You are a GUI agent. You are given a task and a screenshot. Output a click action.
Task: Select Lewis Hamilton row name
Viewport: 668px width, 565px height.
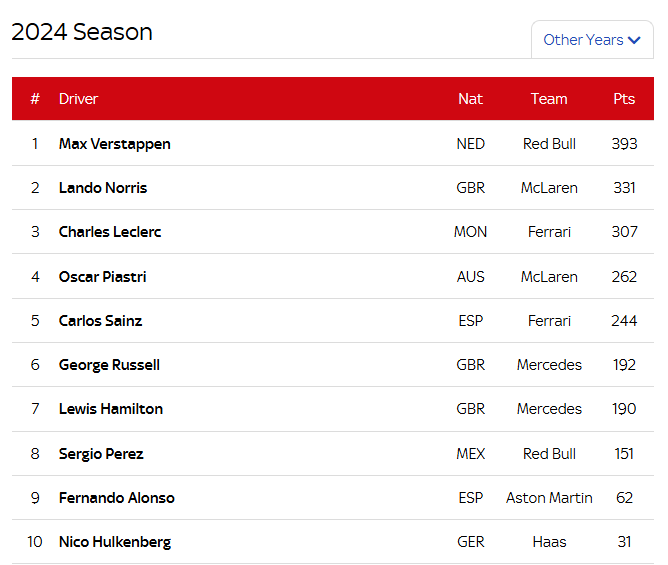click(111, 409)
